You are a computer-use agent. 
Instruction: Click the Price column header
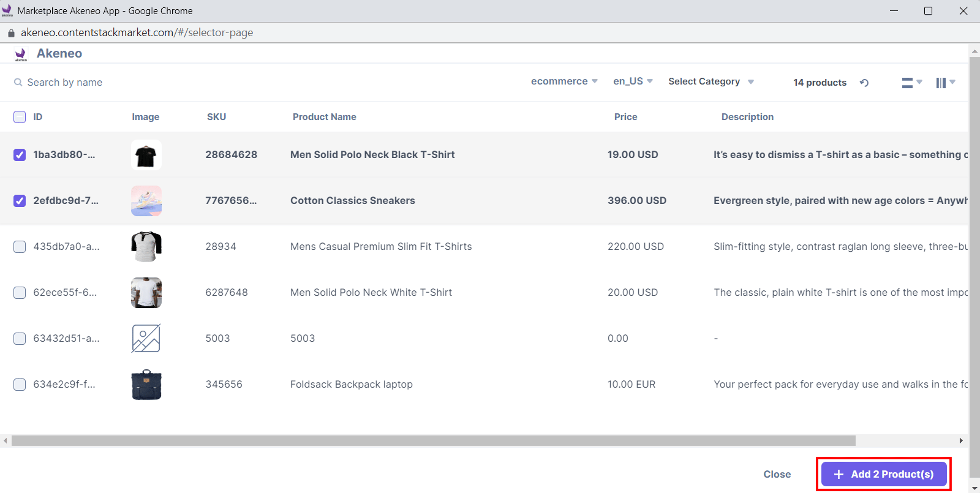point(626,117)
